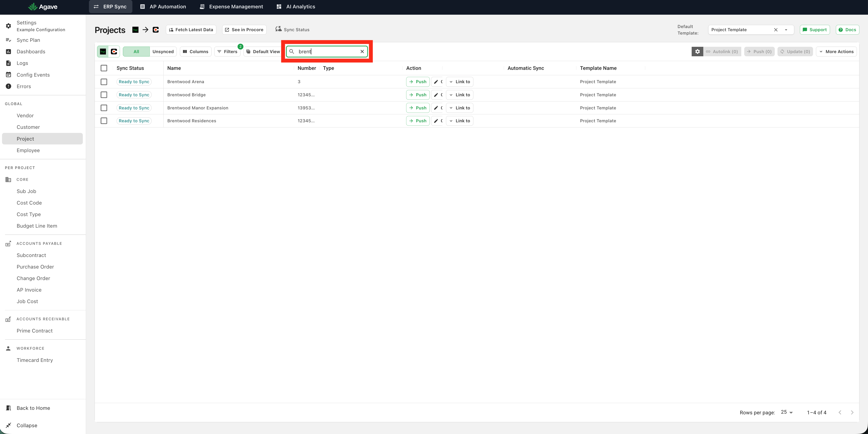Select the Procore source icon toggle in toolbar
The height and width of the screenshot is (434, 868).
(114, 52)
